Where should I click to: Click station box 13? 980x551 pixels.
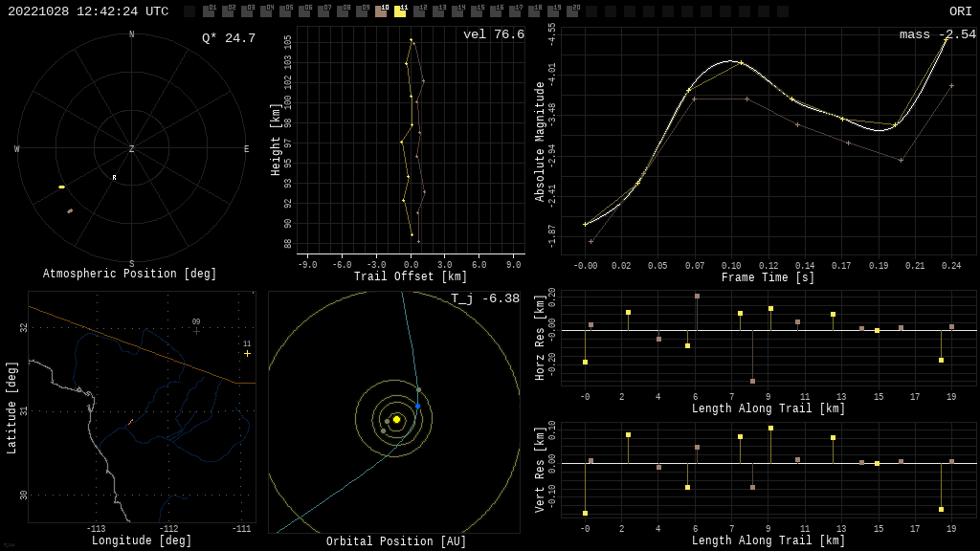[x=438, y=11]
